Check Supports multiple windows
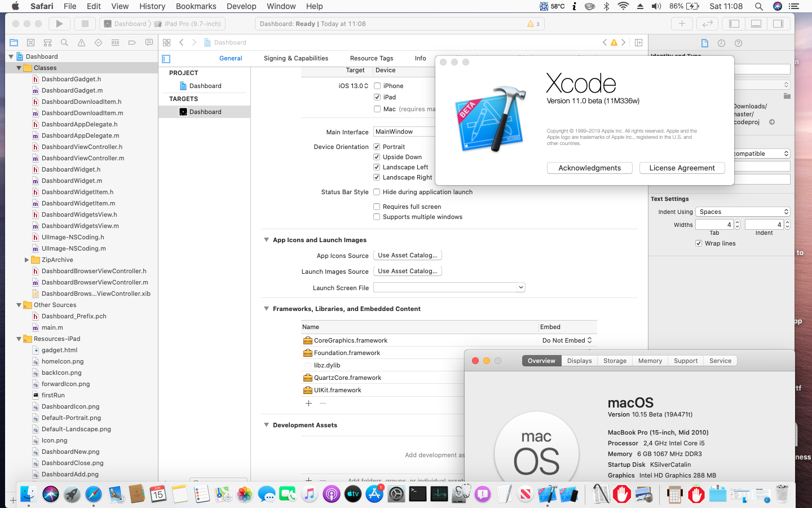The width and height of the screenshot is (812, 508). pos(377,217)
